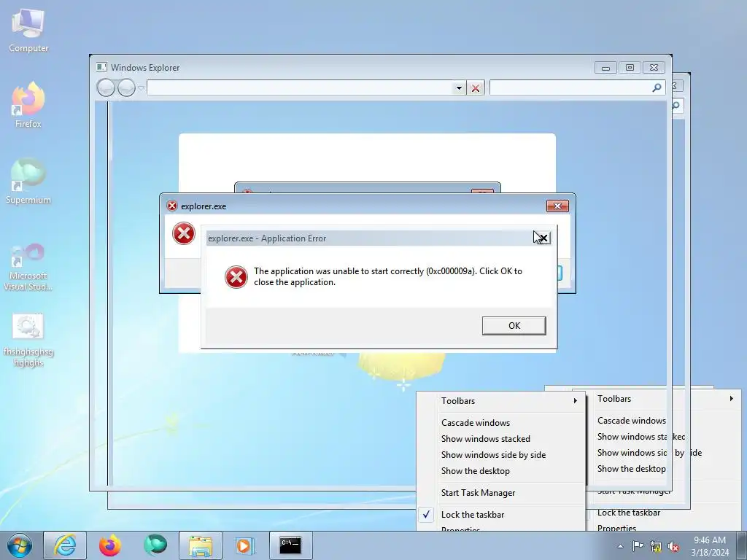Viewport: 747px width, 560px height.
Task: Launch Supermium from the taskbar
Action: (155, 545)
